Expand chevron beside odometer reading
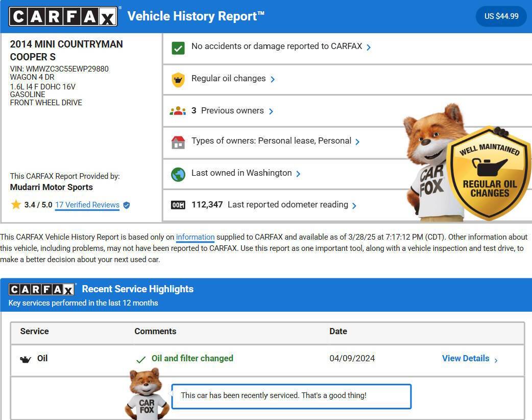The image size is (532, 420). coord(354,206)
